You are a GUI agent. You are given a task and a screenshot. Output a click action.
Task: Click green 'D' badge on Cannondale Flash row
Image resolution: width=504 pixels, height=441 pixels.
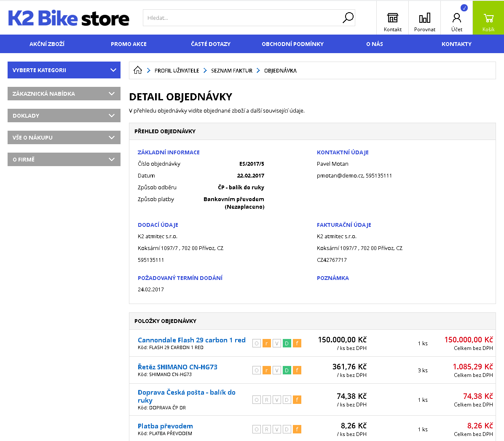tap(287, 343)
